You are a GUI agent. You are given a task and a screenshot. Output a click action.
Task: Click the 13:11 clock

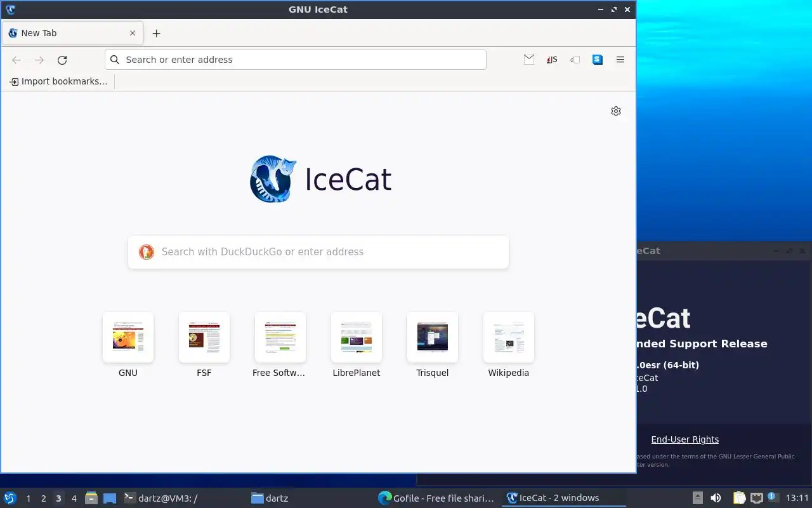click(x=797, y=498)
